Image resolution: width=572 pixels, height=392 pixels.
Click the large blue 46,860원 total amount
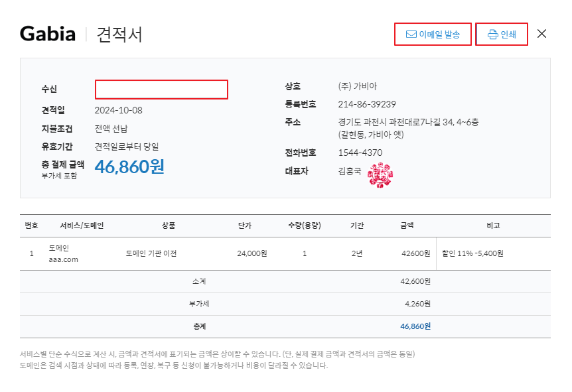click(x=129, y=166)
